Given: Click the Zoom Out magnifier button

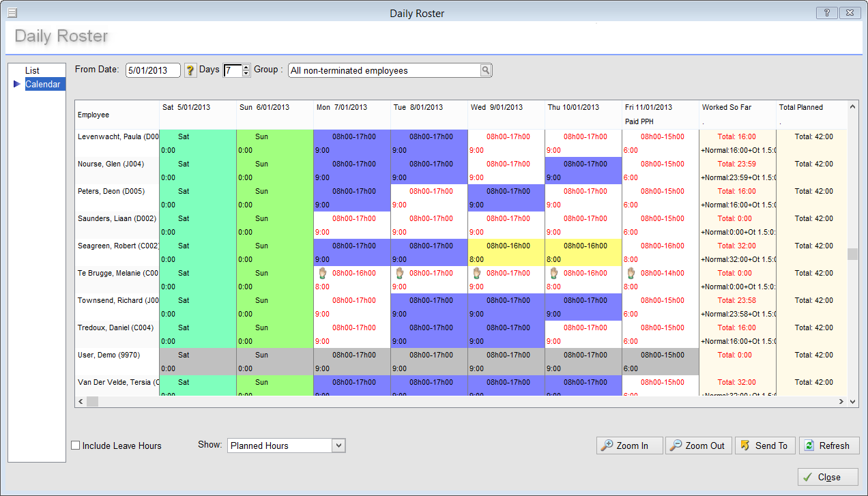Looking at the screenshot, I should pos(698,446).
